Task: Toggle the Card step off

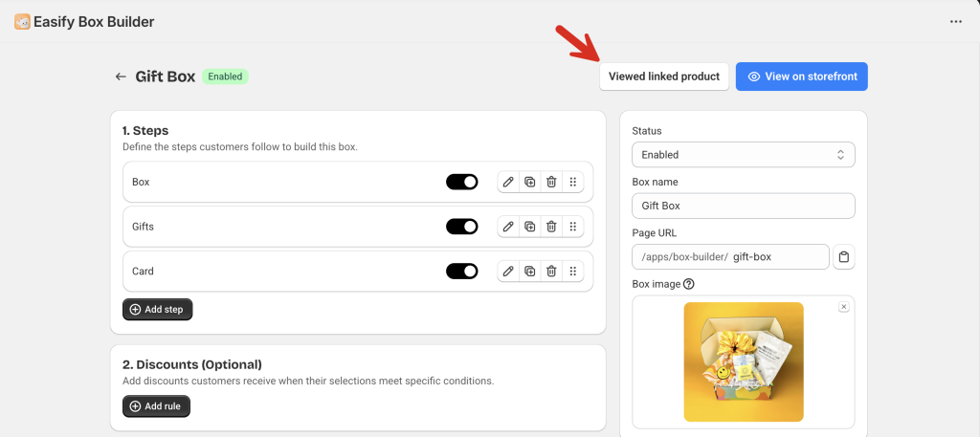Action: pyautogui.click(x=462, y=271)
